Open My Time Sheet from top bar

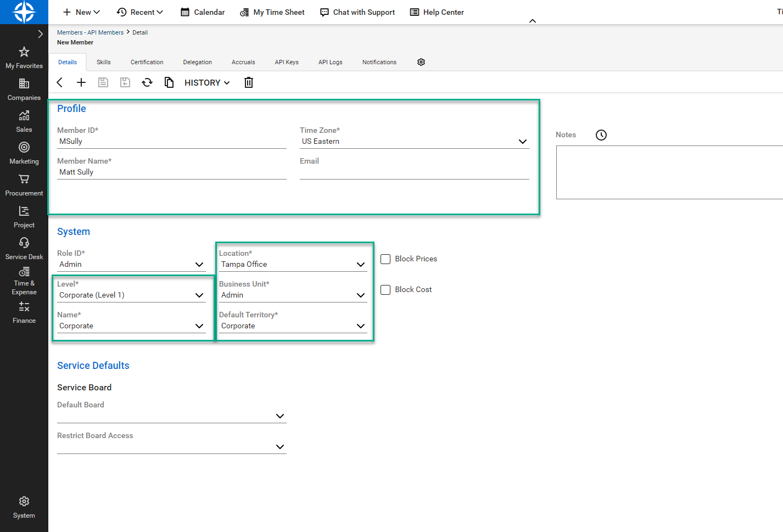(272, 12)
